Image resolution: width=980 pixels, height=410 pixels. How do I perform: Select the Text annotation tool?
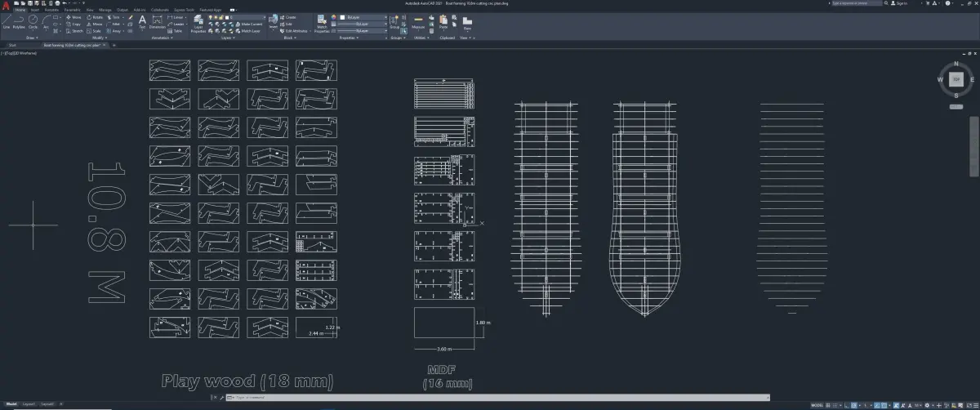pos(142,21)
